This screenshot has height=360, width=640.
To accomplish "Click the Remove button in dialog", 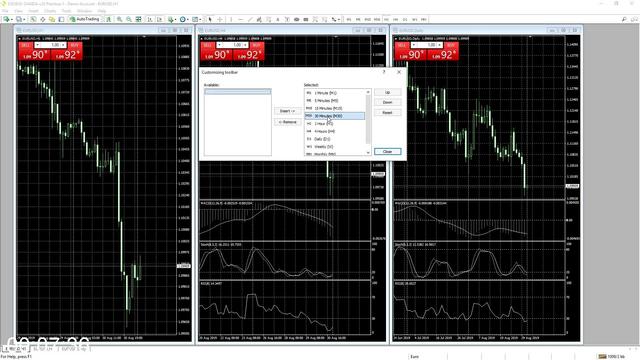I will click(x=287, y=122).
